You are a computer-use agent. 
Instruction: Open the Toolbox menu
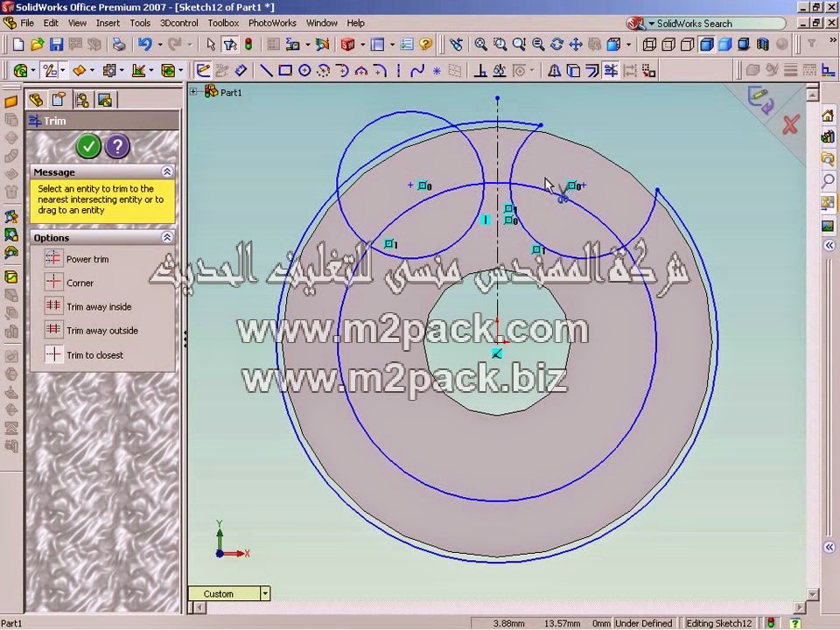[223, 23]
